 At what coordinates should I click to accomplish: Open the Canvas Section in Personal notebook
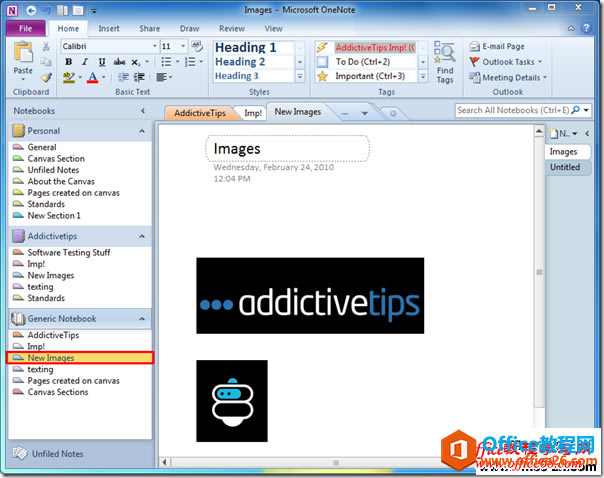[56, 159]
